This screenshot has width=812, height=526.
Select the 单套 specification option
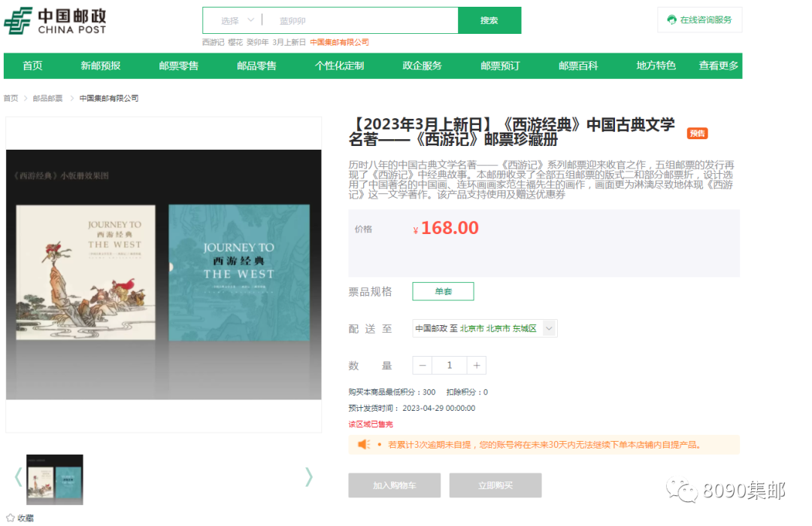click(x=444, y=291)
